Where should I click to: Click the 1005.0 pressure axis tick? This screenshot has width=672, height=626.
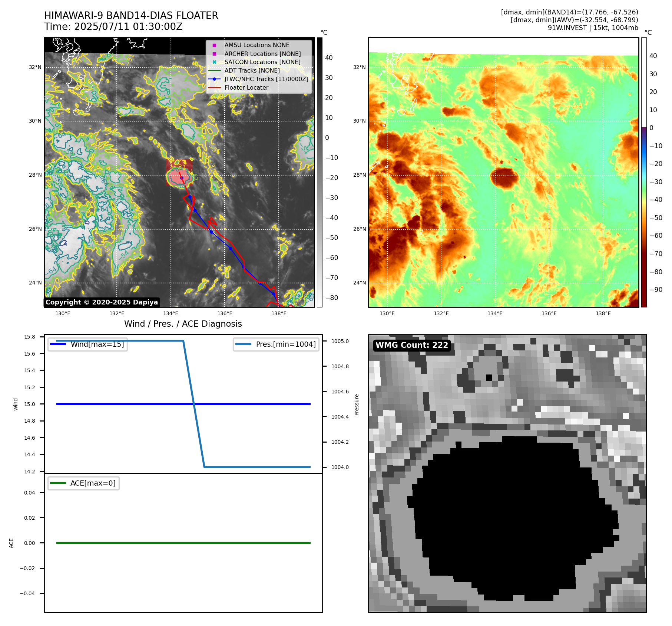click(x=340, y=341)
